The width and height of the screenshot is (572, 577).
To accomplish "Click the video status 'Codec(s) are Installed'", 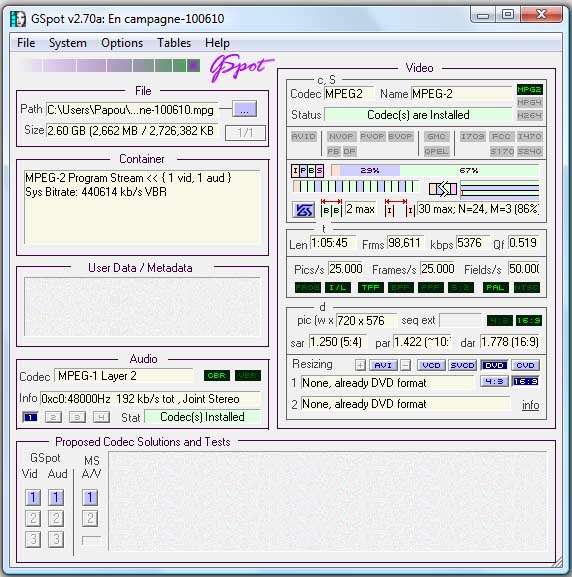I will tap(418, 115).
